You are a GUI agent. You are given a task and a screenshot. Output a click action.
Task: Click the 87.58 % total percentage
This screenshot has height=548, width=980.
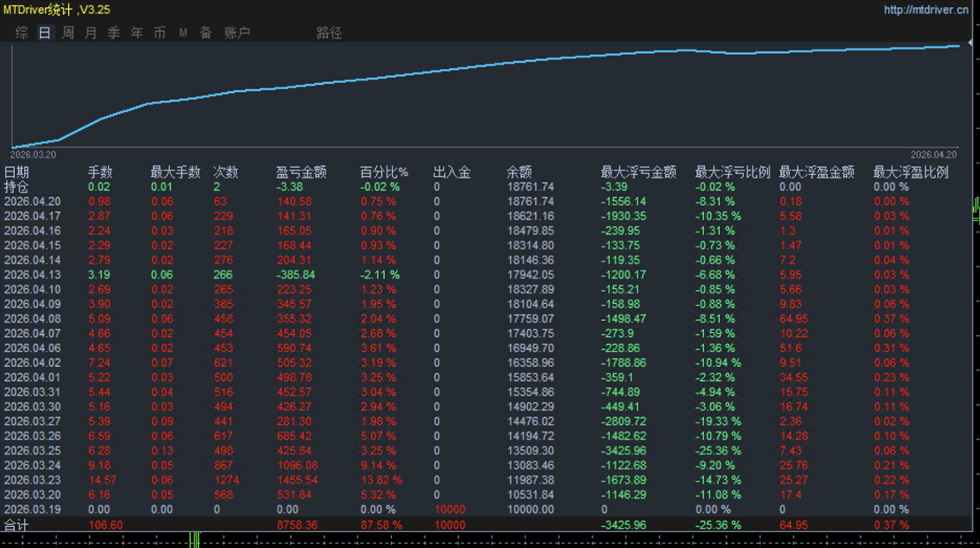pos(381,526)
